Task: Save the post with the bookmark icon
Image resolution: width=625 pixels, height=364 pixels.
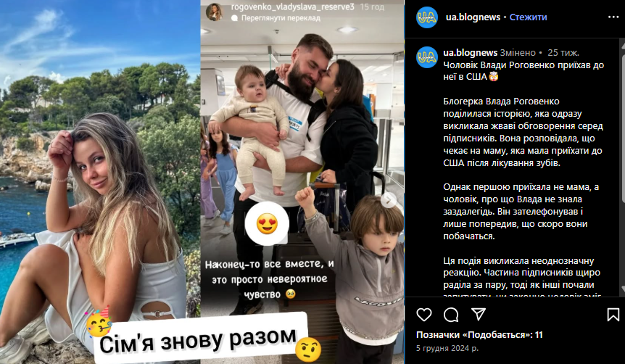Action: (x=613, y=315)
